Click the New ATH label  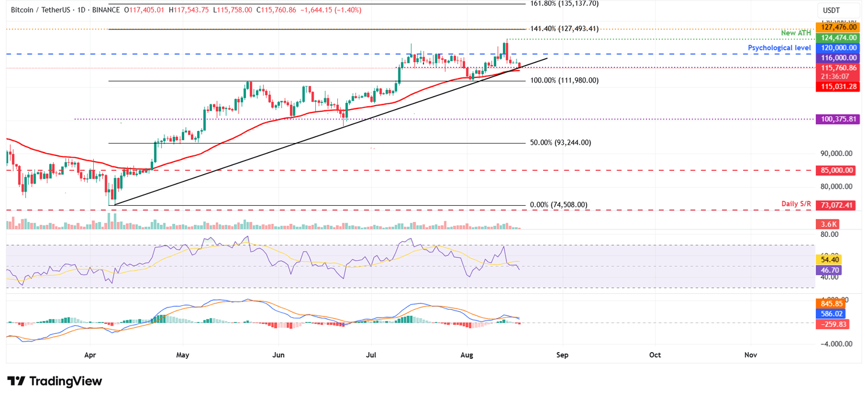pyautogui.click(x=796, y=33)
